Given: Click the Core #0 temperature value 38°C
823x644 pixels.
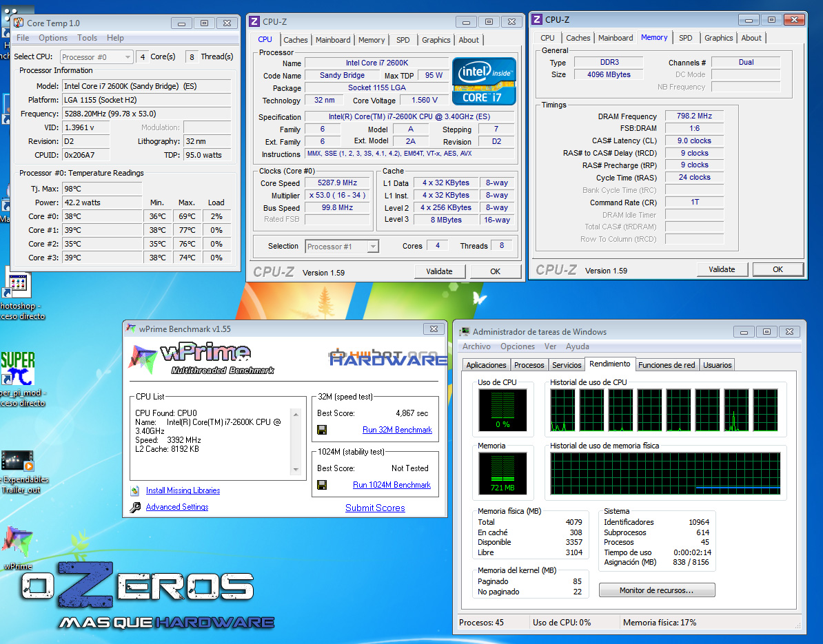Looking at the screenshot, I should tap(102, 216).
